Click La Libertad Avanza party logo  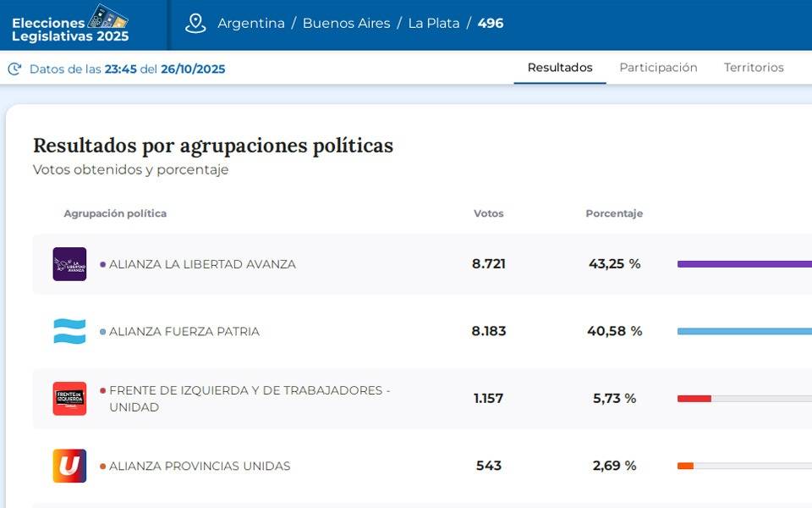click(x=69, y=264)
